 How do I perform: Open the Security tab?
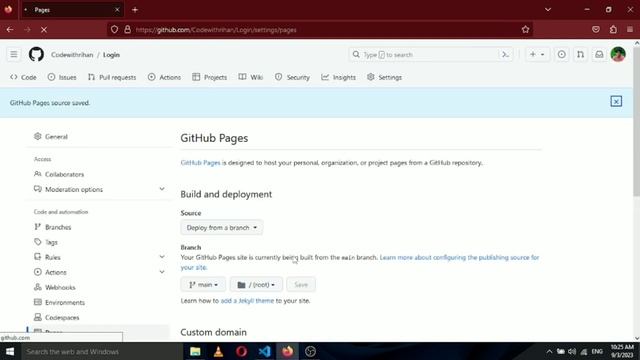tap(293, 77)
